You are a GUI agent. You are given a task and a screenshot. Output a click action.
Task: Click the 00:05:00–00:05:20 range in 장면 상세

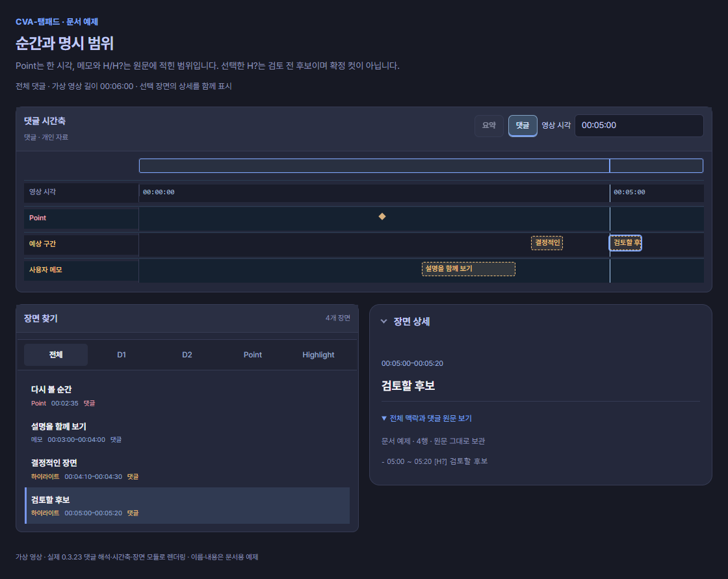point(412,363)
